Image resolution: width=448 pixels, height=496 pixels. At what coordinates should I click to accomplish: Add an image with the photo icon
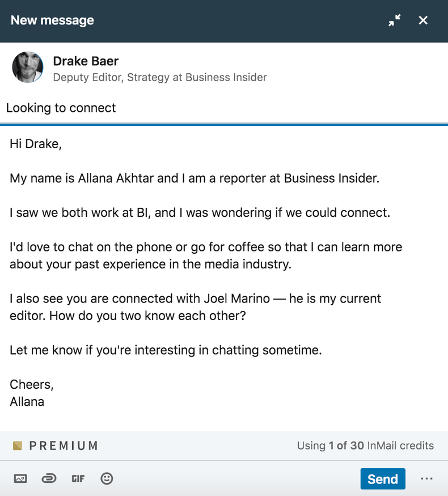[x=20, y=478]
